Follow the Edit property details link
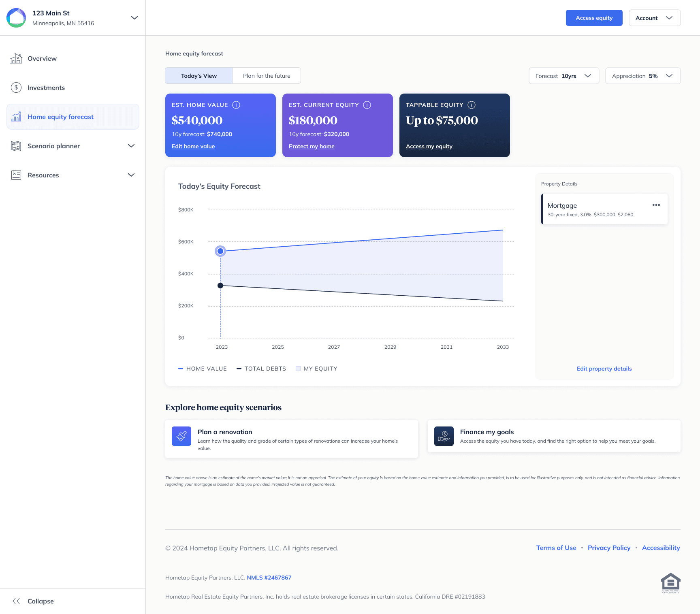Viewport: 700px width, 614px height. 604,369
